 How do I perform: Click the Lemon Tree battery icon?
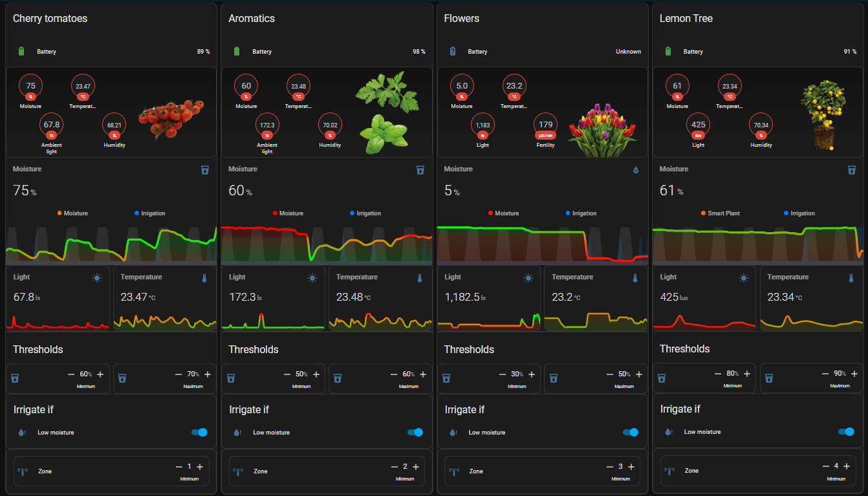(668, 51)
